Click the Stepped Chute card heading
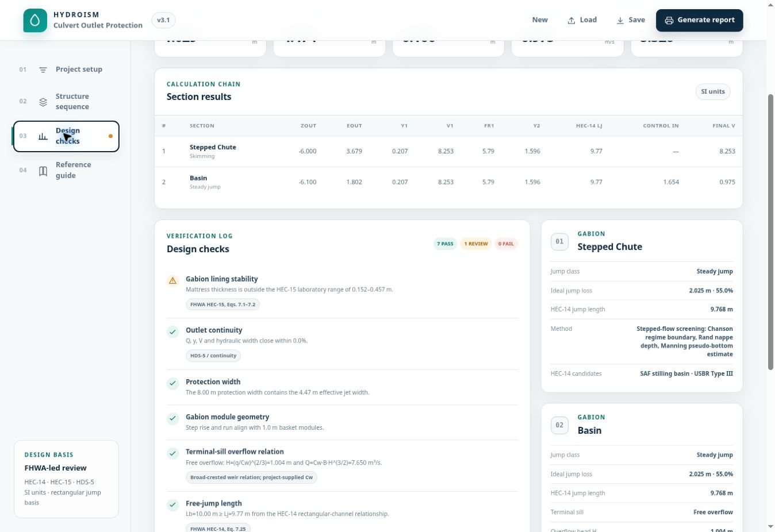Viewport: 775px width, 532px height. (609, 247)
